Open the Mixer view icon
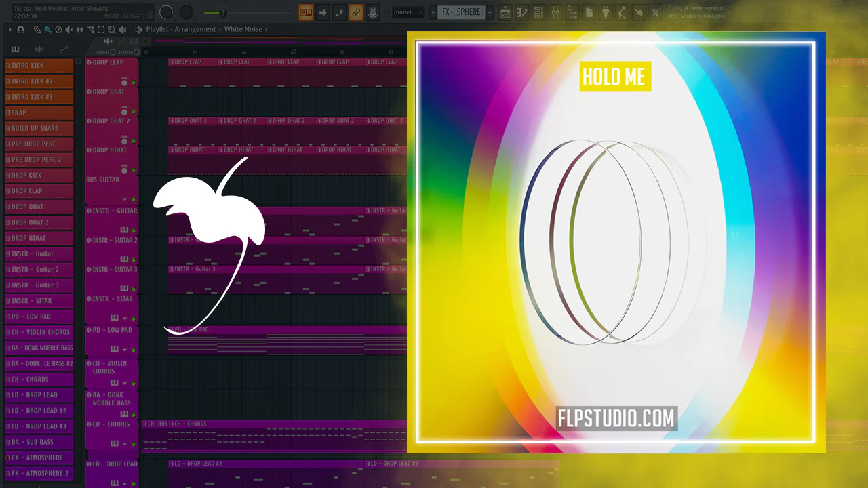 [556, 12]
